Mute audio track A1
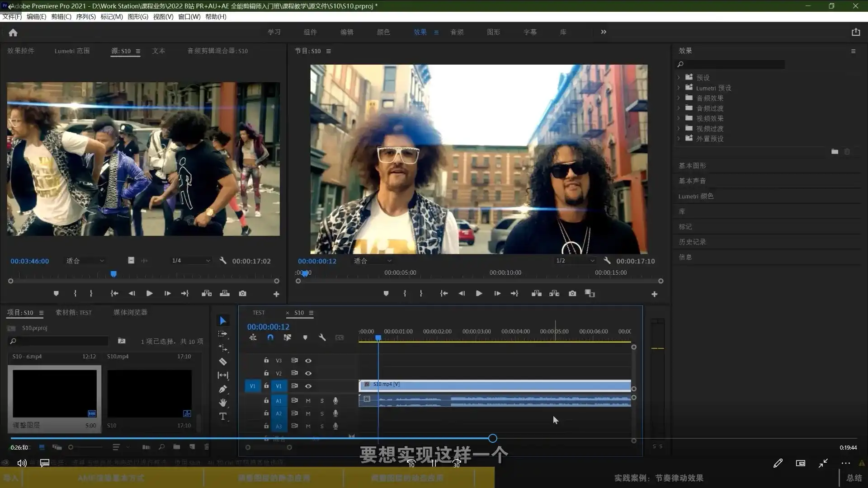Image resolution: width=868 pixels, height=488 pixels. [x=308, y=401]
